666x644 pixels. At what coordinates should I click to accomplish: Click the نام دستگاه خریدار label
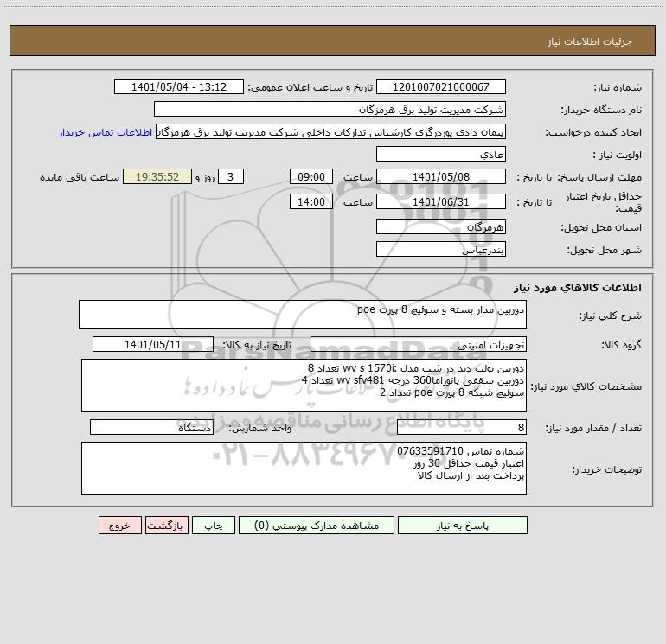(601, 111)
